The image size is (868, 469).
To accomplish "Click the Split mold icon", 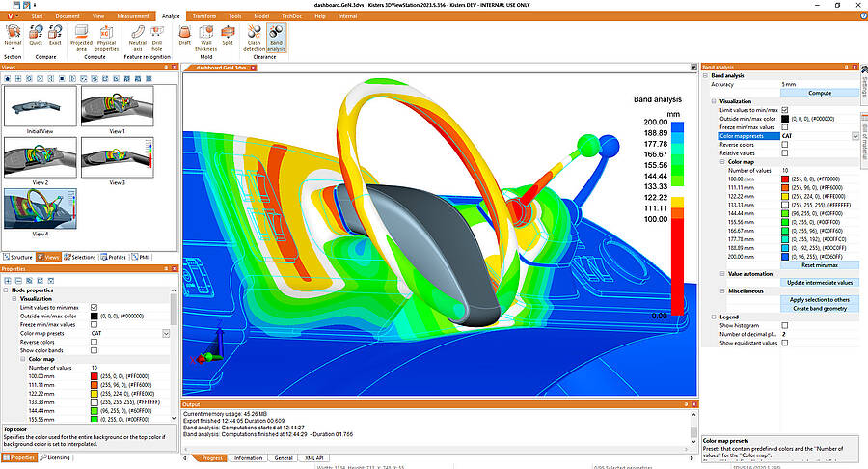I will (x=228, y=36).
